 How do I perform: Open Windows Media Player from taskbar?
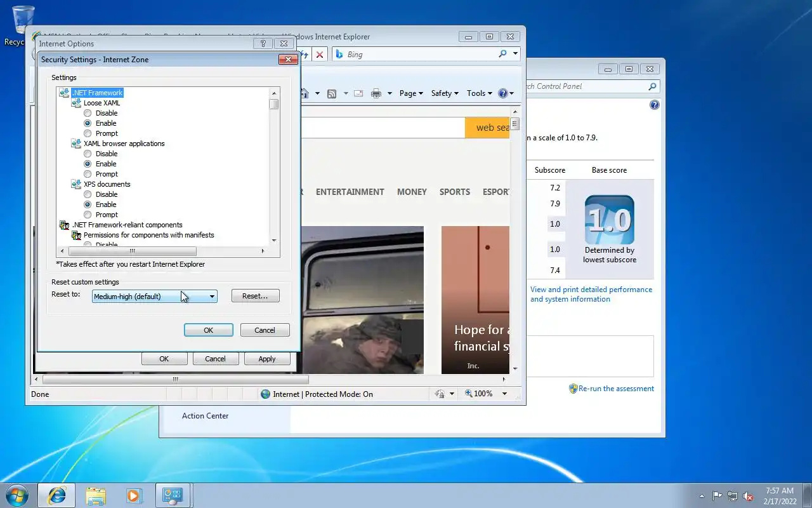click(134, 495)
